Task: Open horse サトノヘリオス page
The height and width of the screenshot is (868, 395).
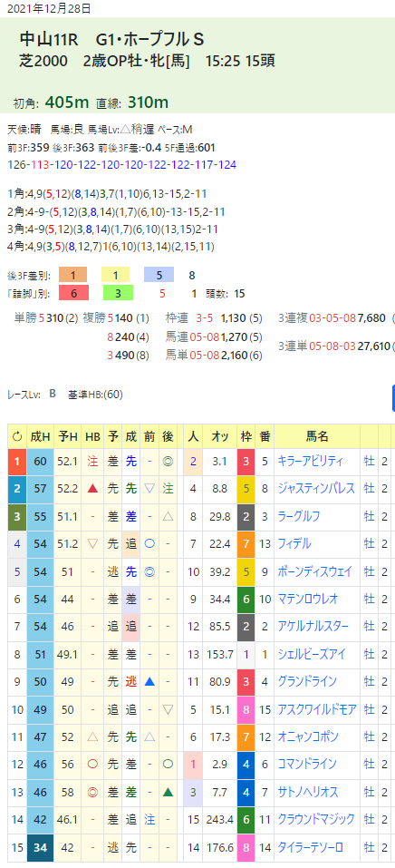Action: (306, 793)
